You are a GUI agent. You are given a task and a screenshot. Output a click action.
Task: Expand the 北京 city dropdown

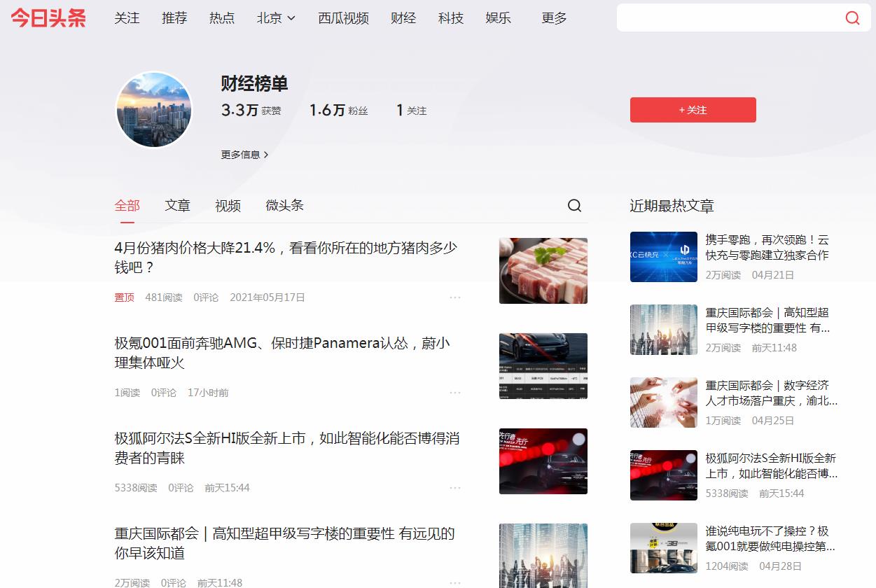(276, 18)
